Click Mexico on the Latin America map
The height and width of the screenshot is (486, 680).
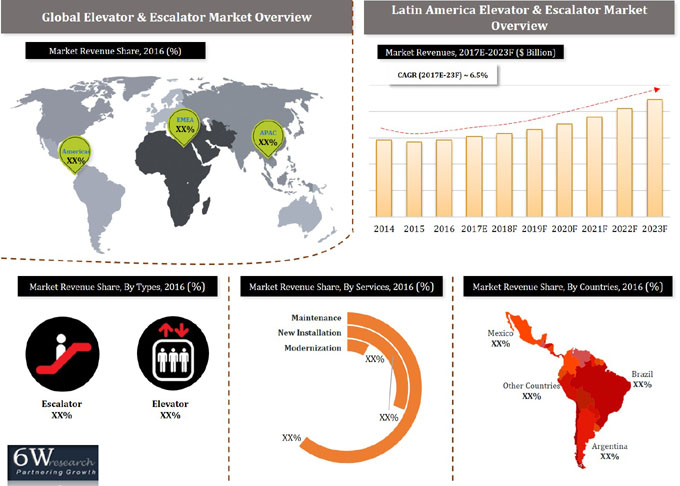525,332
